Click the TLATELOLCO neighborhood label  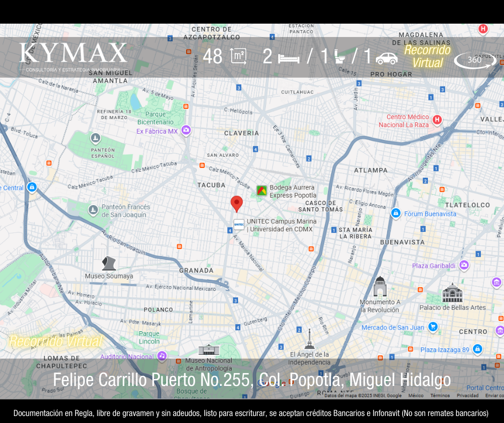click(468, 205)
